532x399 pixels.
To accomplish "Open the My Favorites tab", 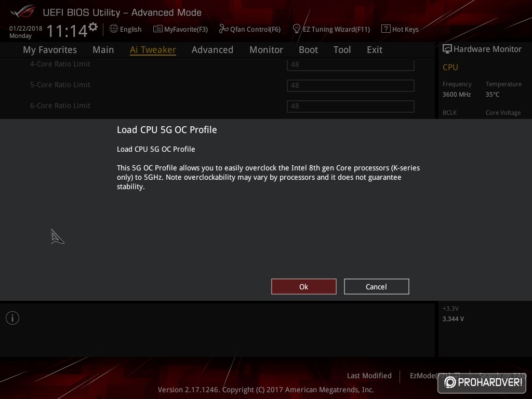I will click(50, 50).
